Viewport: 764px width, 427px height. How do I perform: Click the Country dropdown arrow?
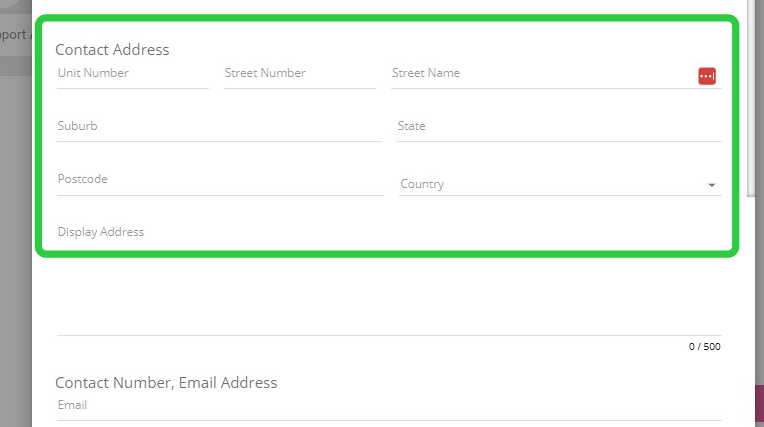tap(711, 185)
